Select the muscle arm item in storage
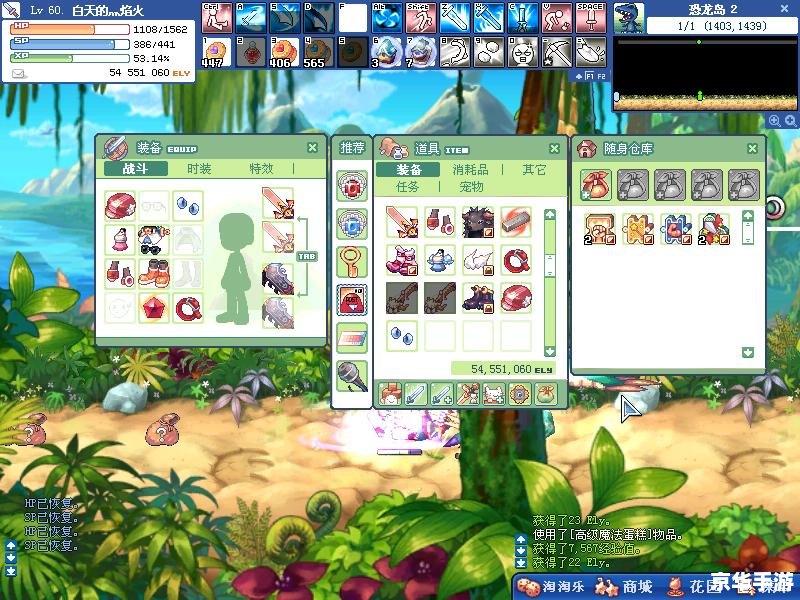800x600 pixels. [x=676, y=229]
